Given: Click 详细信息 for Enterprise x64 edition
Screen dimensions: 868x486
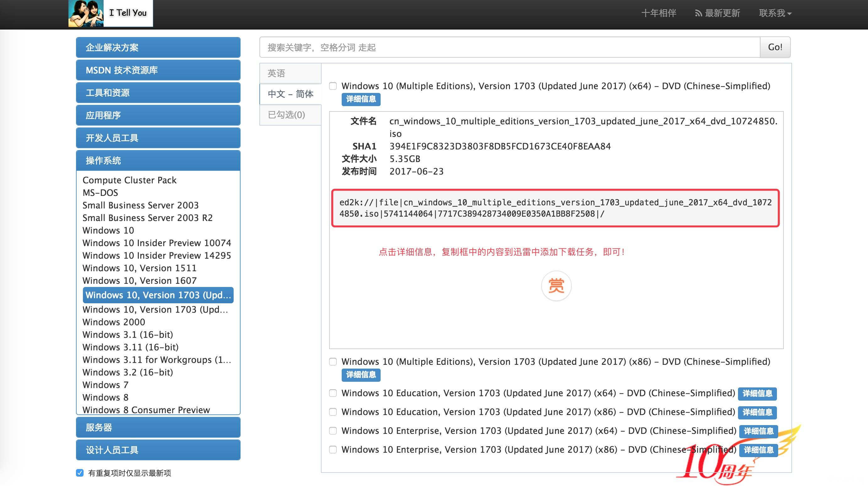Looking at the screenshot, I should [x=758, y=431].
